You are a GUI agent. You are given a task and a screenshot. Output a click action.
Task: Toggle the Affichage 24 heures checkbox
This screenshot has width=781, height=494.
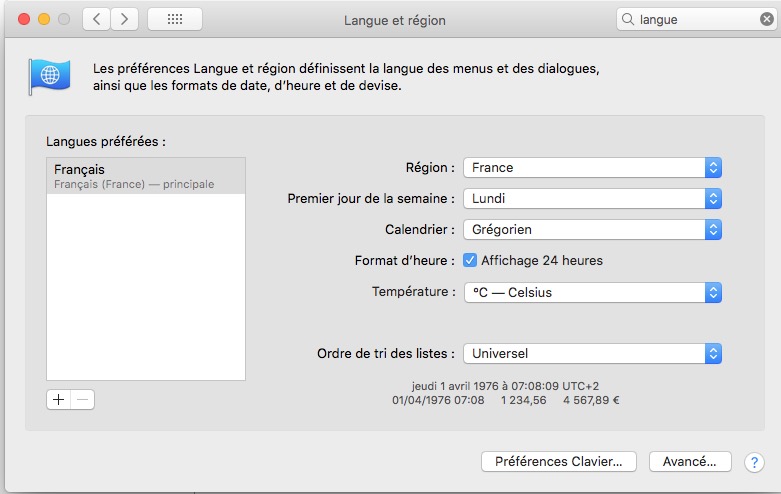(470, 260)
